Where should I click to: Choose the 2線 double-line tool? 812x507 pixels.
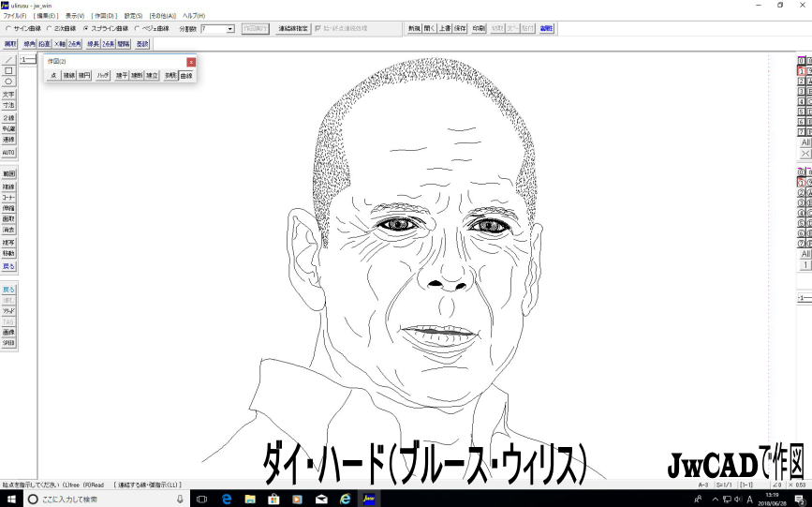(x=8, y=118)
